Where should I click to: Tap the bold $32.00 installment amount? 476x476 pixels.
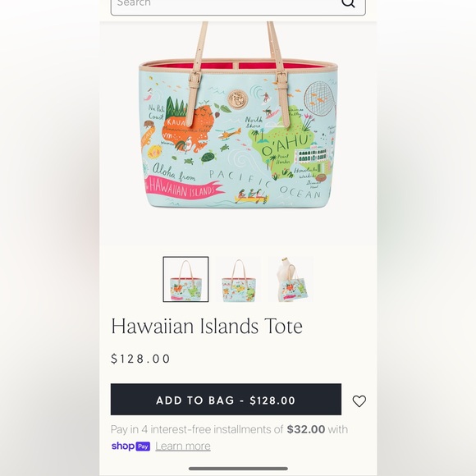tap(305, 429)
